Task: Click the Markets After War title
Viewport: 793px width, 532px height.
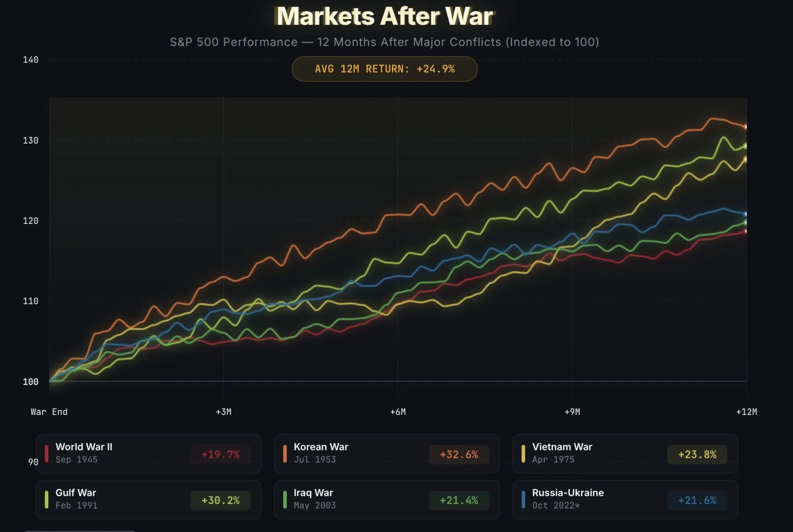Action: pos(385,16)
